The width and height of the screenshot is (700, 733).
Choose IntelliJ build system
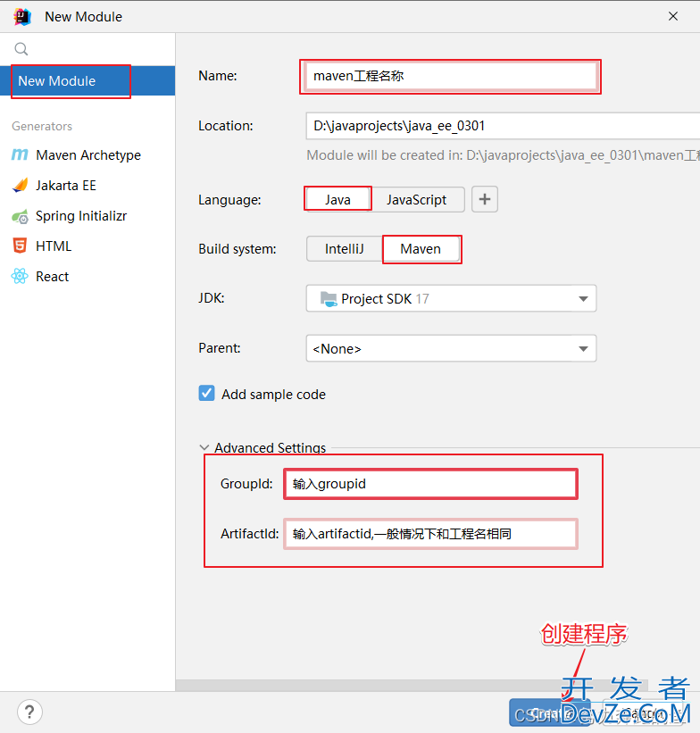[x=344, y=249]
